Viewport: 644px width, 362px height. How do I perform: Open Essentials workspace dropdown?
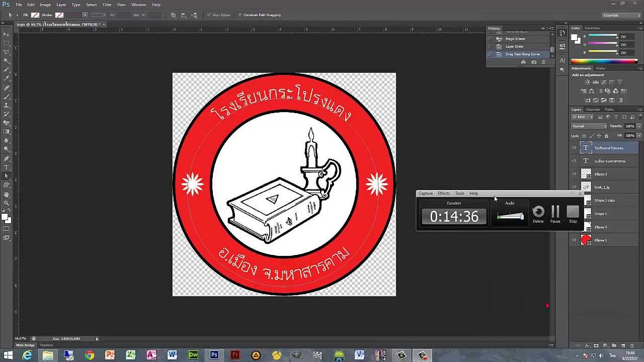(x=622, y=15)
